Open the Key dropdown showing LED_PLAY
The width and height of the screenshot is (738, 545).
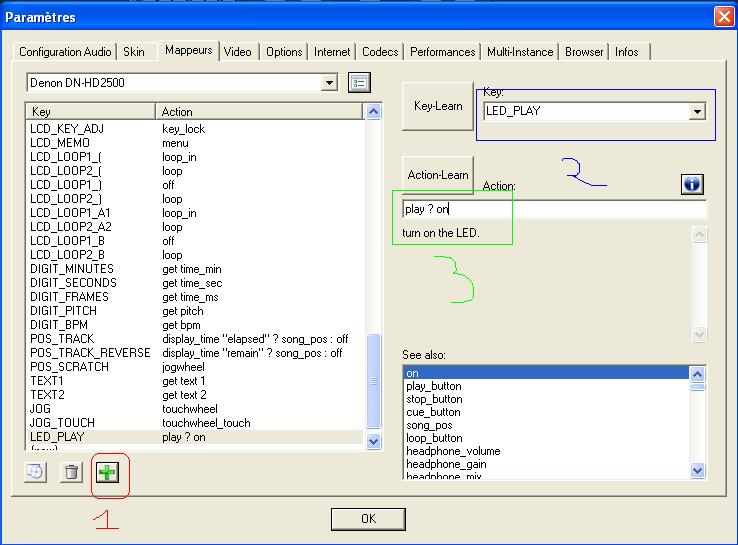click(697, 111)
